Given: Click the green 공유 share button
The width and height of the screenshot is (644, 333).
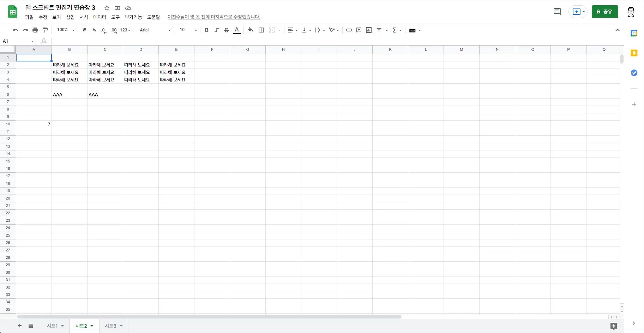Looking at the screenshot, I should tap(605, 12).
